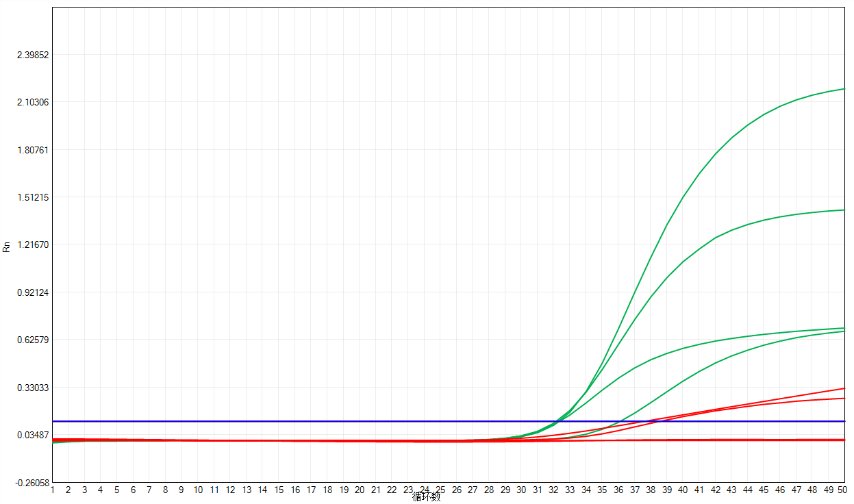Click the Rn y-axis title
This screenshot has width=854, height=504.
[7, 247]
